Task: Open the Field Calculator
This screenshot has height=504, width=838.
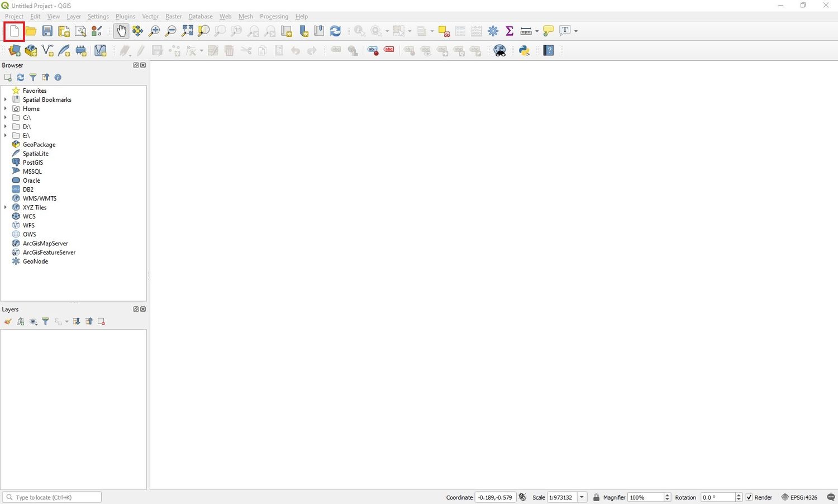Action: 476,31
